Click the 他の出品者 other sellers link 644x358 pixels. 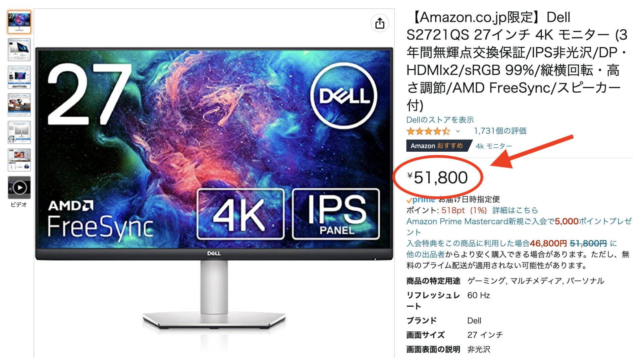point(425,254)
